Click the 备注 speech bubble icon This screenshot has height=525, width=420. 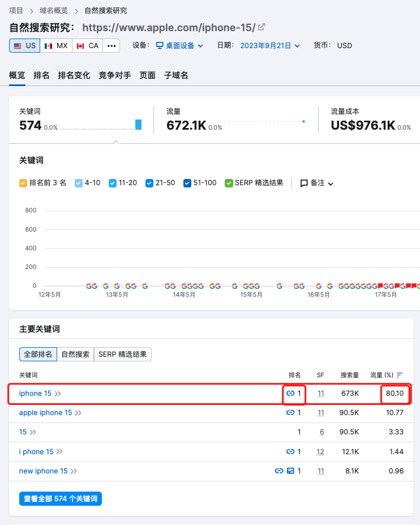coord(304,183)
